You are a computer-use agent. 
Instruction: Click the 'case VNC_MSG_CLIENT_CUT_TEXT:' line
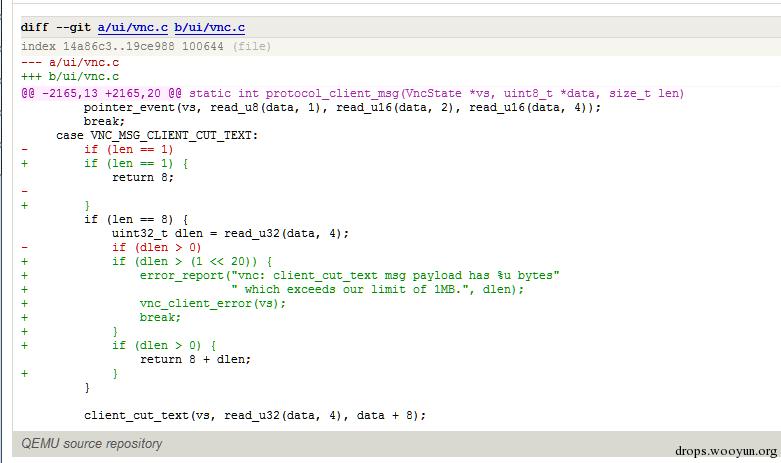click(x=157, y=135)
